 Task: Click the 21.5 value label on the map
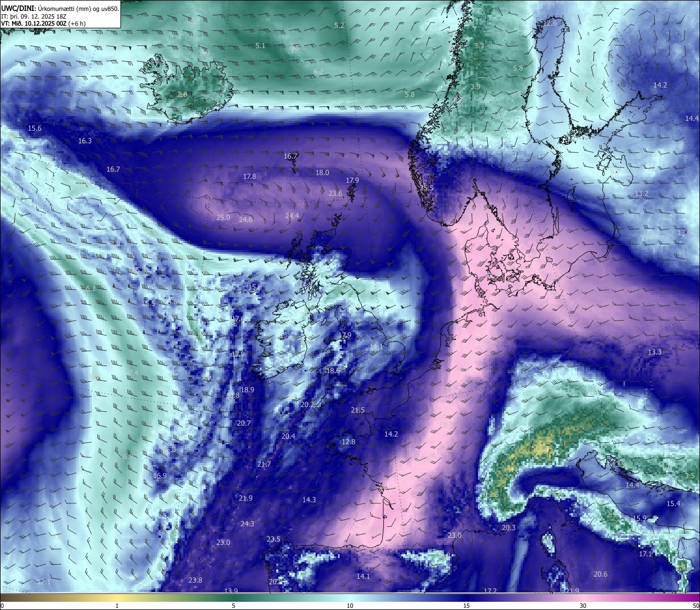pos(358,410)
